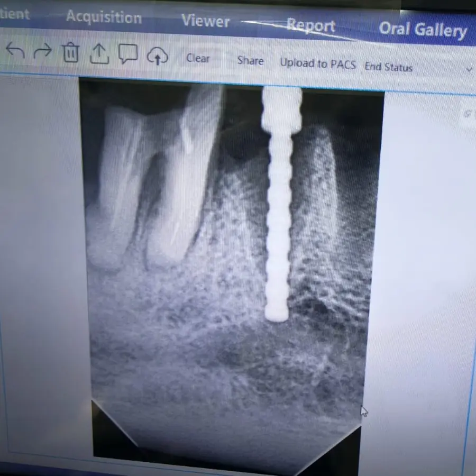Click the redo arrow icon
The image size is (476, 476).
(42, 50)
